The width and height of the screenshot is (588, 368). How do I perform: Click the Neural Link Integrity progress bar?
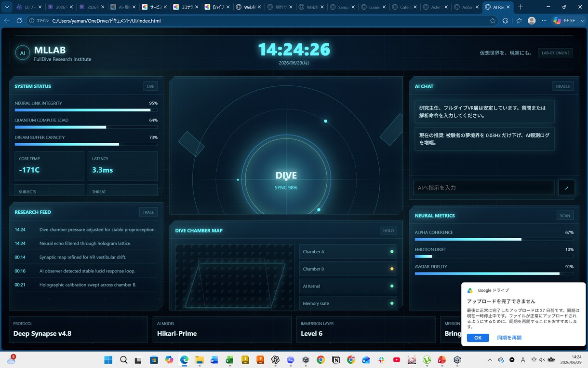click(86, 110)
